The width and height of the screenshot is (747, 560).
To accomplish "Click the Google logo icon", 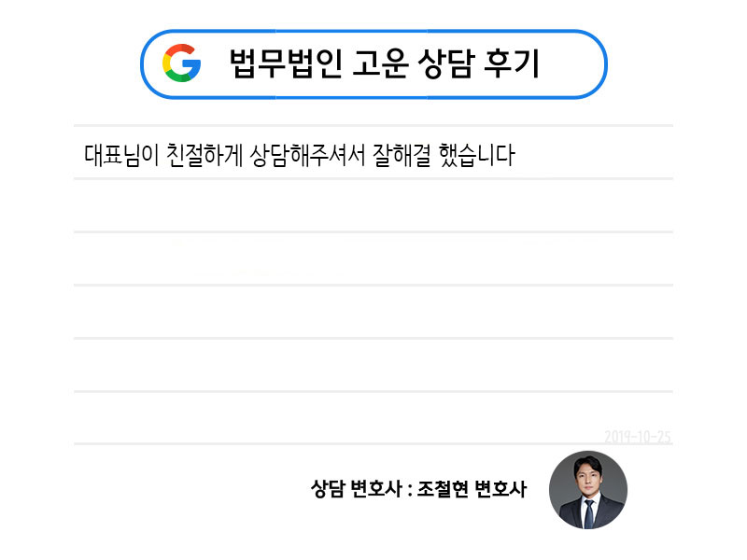I will tap(181, 63).
